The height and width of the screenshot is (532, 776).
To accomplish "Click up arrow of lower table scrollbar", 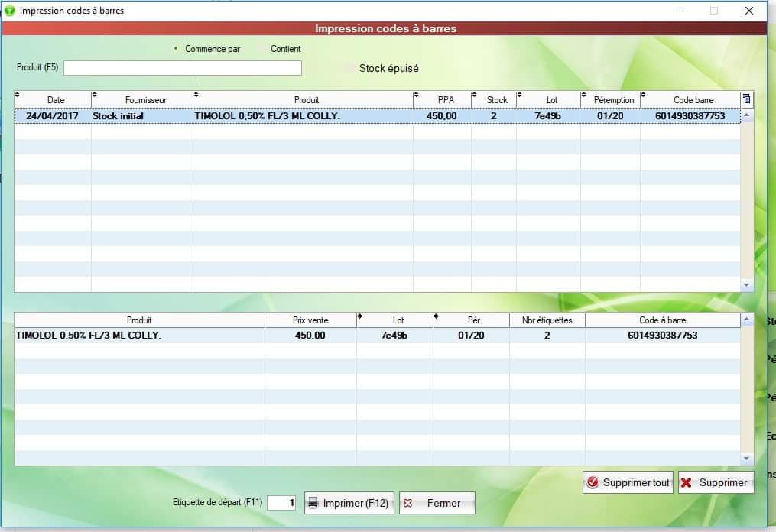I will (747, 320).
